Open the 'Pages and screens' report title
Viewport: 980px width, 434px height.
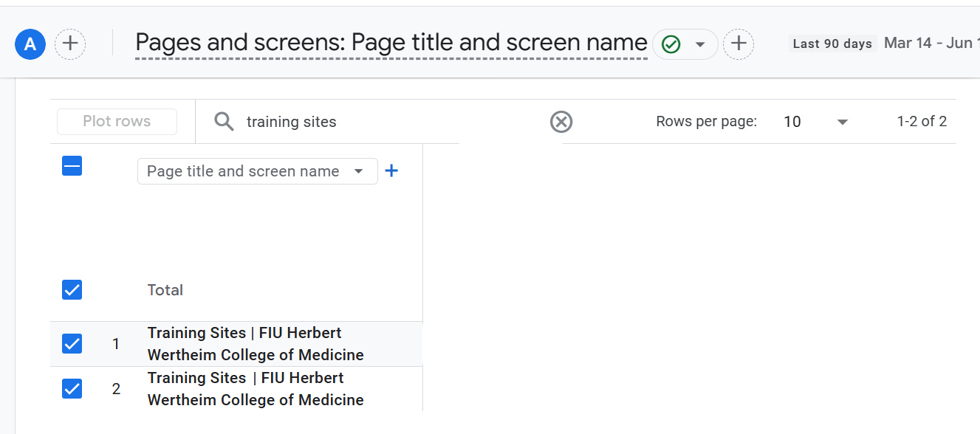click(391, 43)
